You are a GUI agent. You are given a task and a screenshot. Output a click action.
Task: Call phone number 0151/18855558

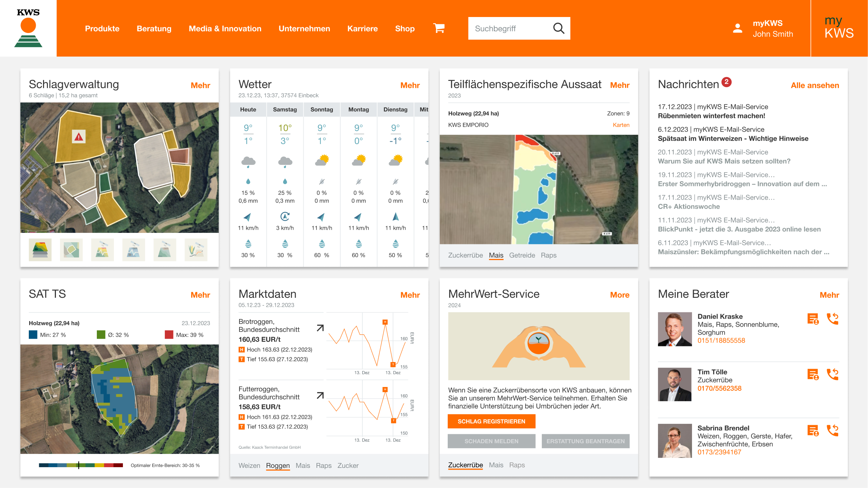point(721,340)
